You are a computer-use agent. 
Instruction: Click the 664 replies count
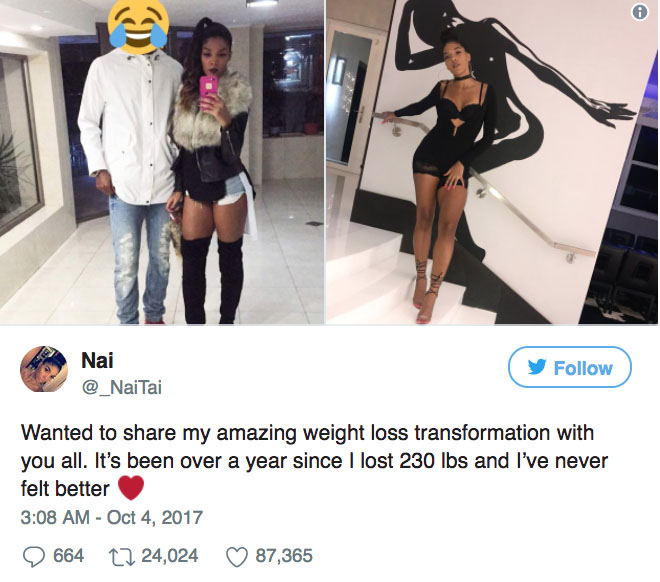(69, 556)
